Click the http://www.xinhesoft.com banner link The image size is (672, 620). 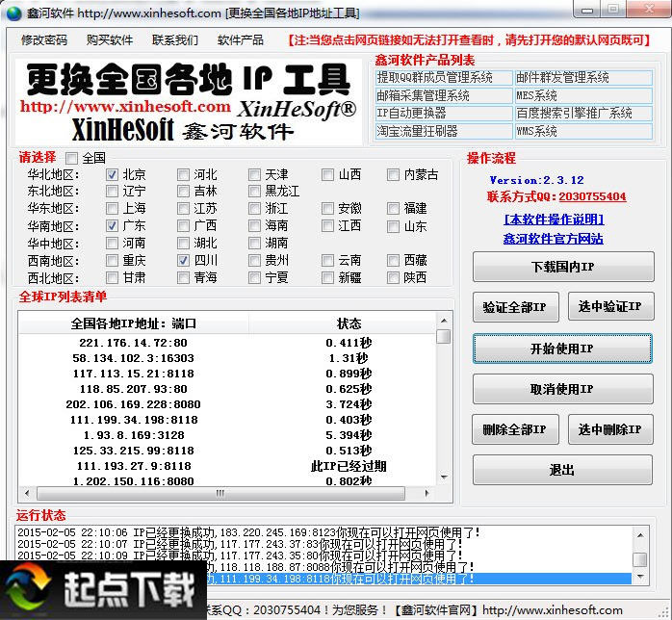(x=125, y=106)
